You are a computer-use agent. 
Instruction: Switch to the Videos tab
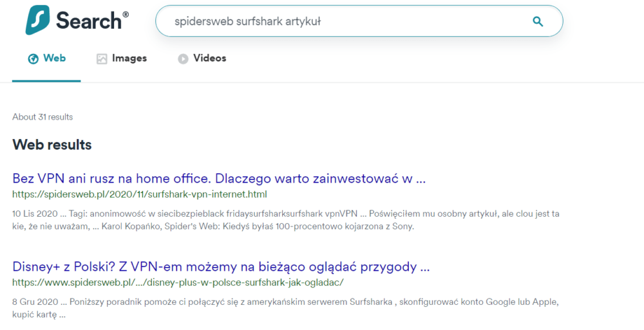(202, 59)
